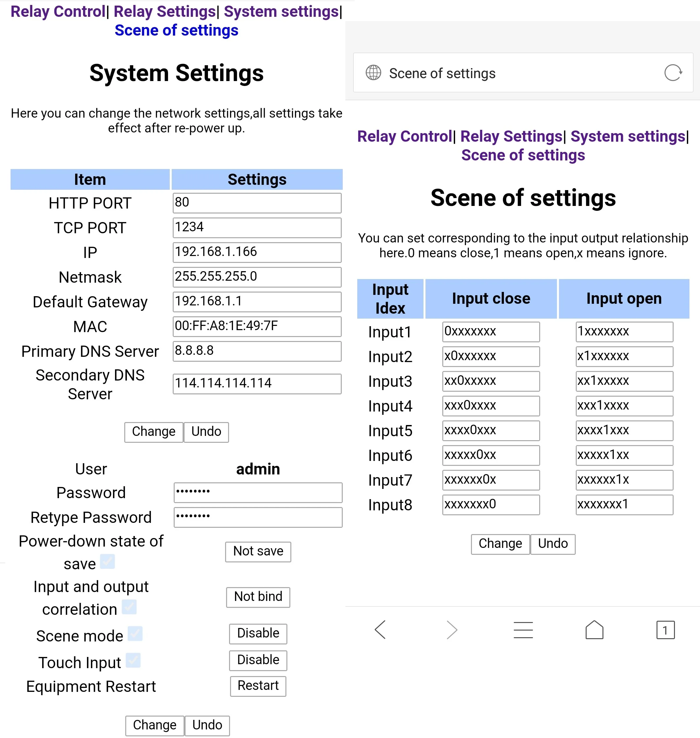
Task: Toggle the Power-down state of save checkbox
Action: pyautogui.click(x=107, y=561)
